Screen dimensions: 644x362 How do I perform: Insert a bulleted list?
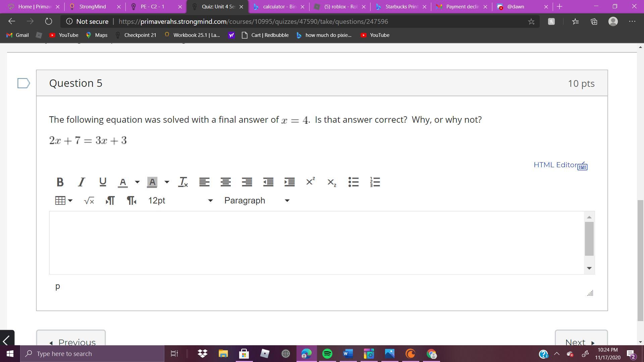coord(354,182)
